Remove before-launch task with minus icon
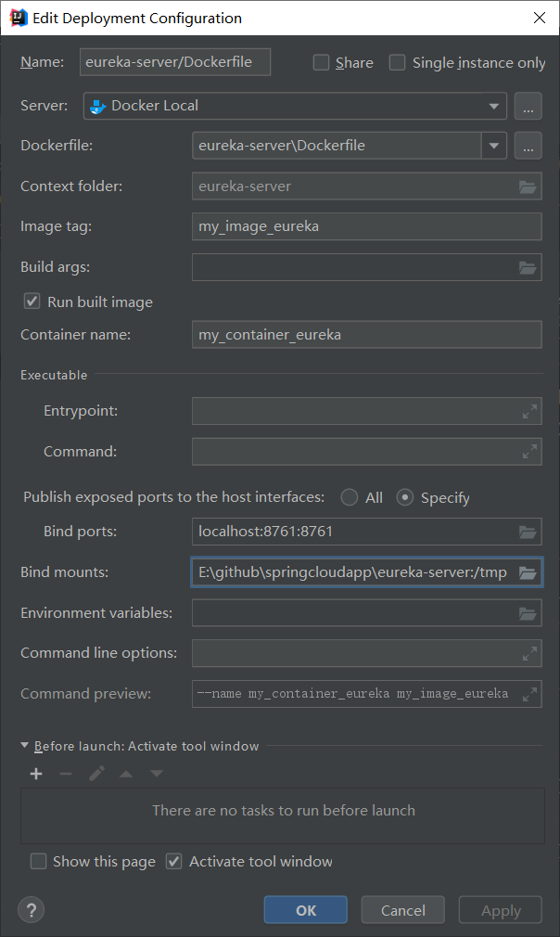560x937 pixels. [x=66, y=774]
